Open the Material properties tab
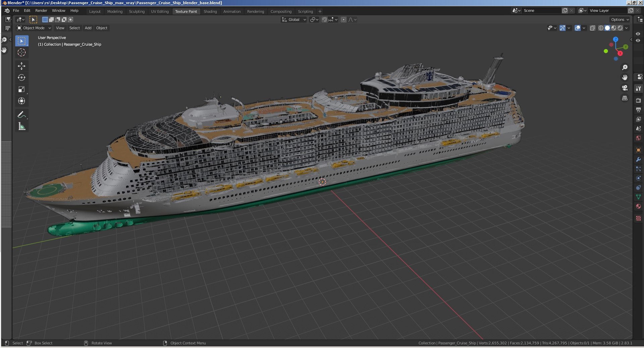The image size is (644, 348). pos(638,207)
